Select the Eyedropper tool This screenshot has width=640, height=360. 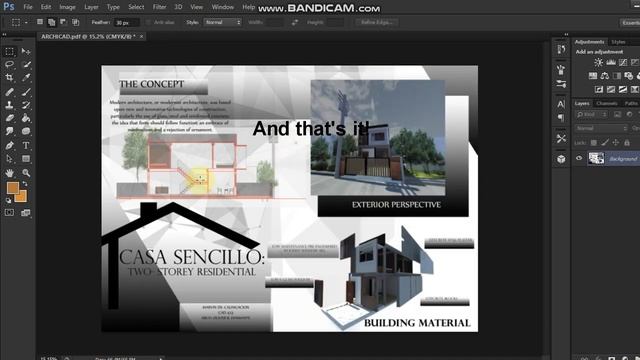tap(26, 78)
